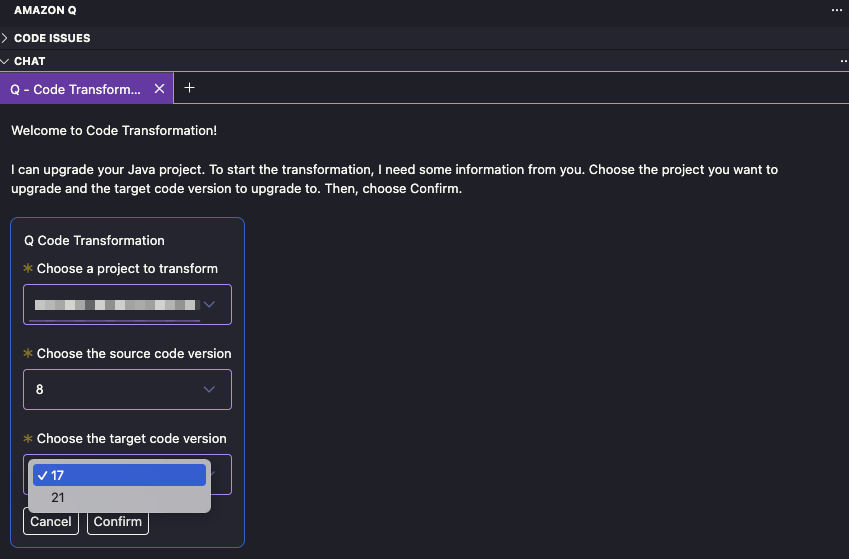Viewport: 849px width, 559px height.
Task: Switch to Q - Code Transform tab
Action: [75, 89]
